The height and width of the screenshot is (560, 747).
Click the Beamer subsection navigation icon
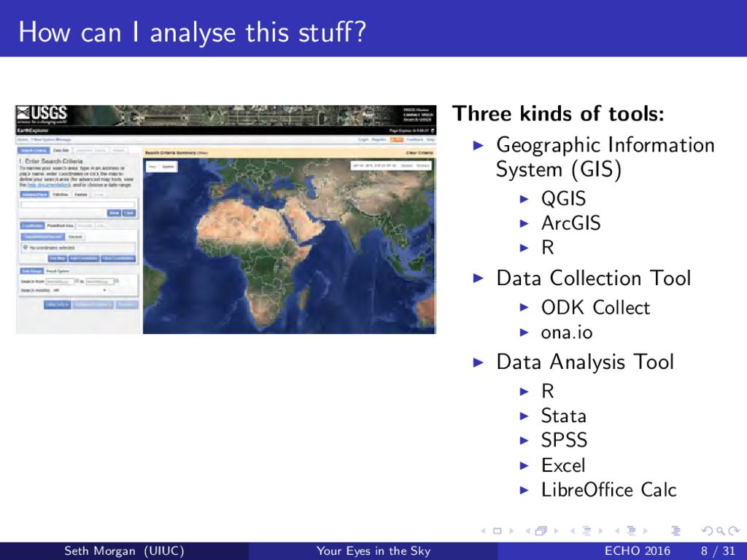point(587,532)
